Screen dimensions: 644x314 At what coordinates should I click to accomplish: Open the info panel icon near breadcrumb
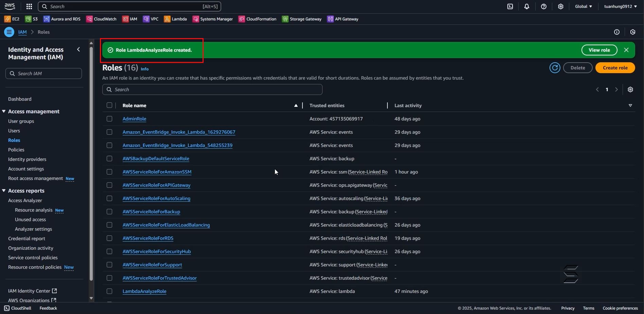[x=617, y=32]
